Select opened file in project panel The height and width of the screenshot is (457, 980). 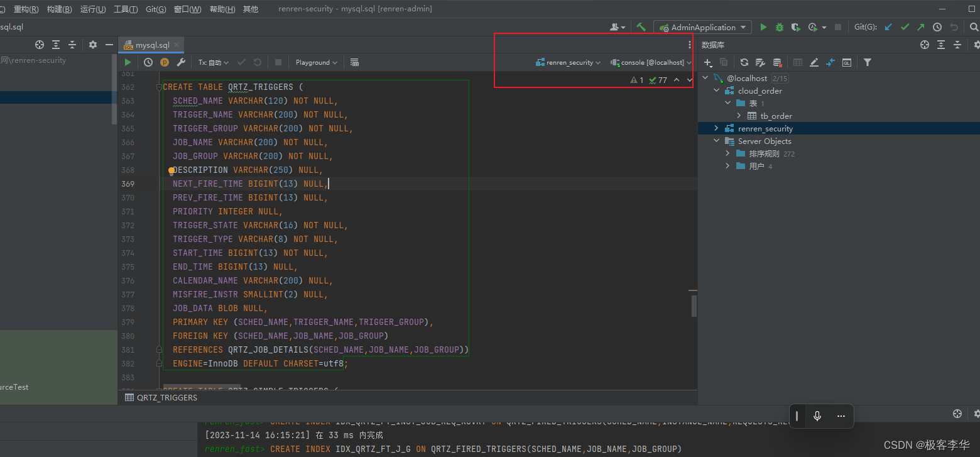pyautogui.click(x=40, y=45)
